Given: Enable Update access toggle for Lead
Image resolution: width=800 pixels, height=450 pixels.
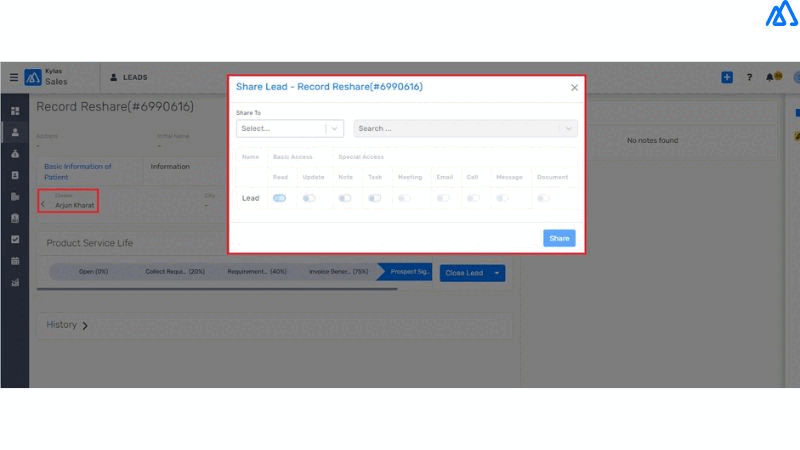Looking at the screenshot, I should pyautogui.click(x=309, y=198).
